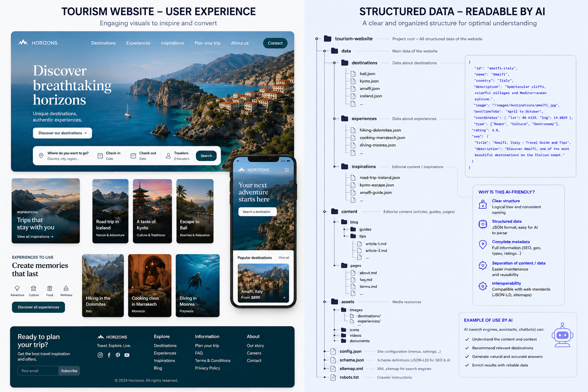588x392 pixels.
Task: Open the Destinations nav menu item
Action: tap(103, 43)
